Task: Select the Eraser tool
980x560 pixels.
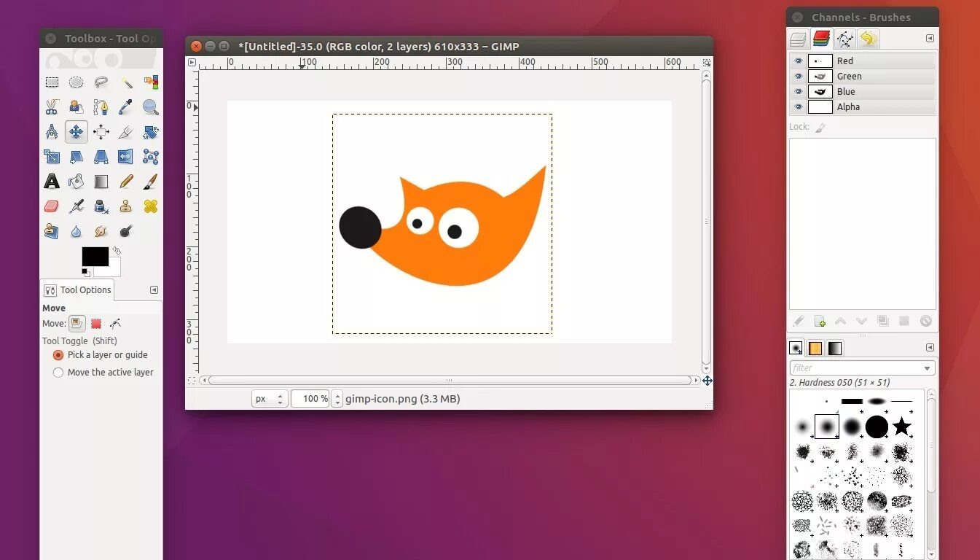Action: 52,206
